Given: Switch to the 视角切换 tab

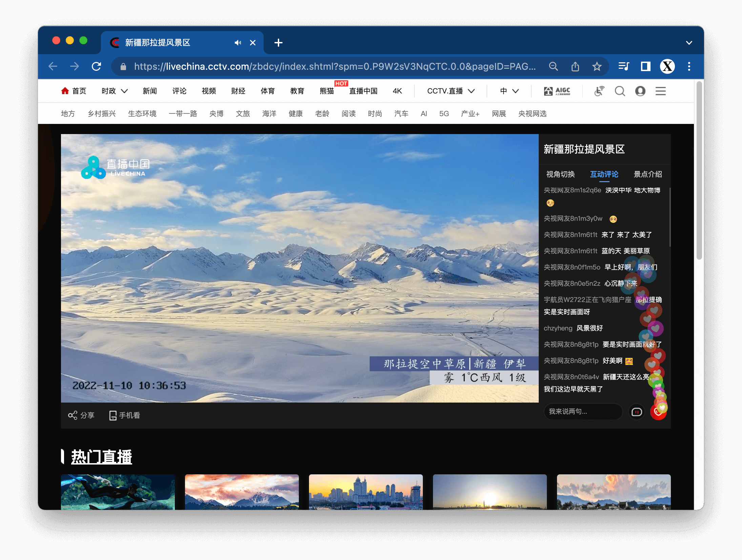Looking at the screenshot, I should [560, 174].
